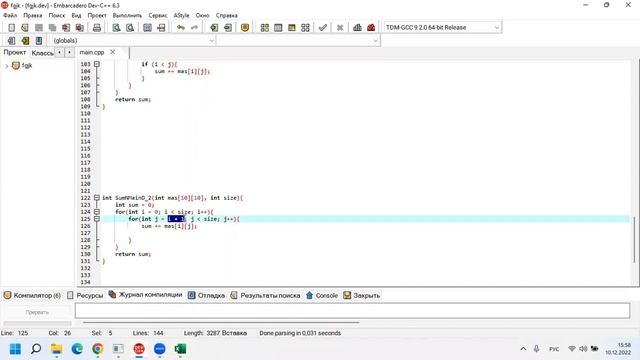640x360 pixels.
Task: Click the Compile icon with four colored squares
Action: 264,28
